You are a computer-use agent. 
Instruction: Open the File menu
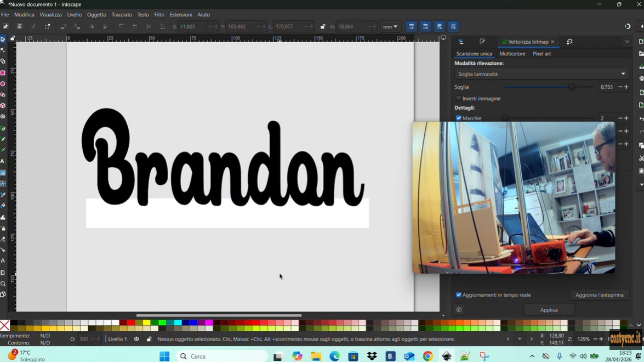pos(5,14)
